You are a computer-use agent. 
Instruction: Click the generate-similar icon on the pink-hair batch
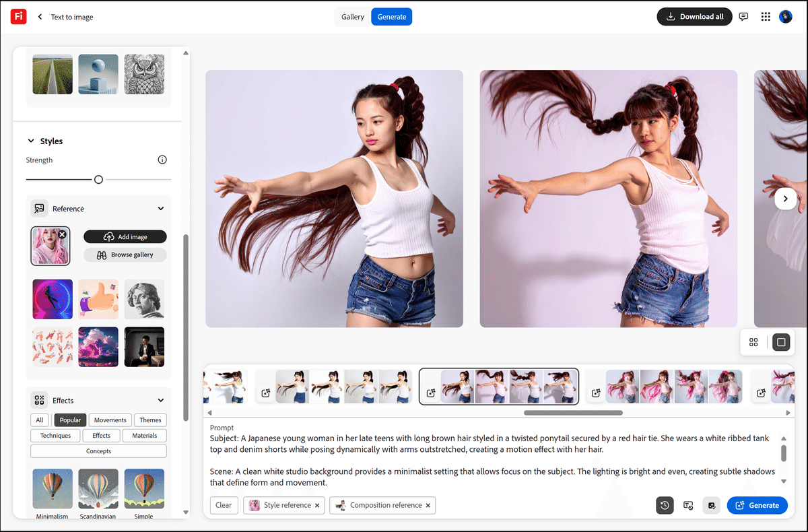coord(596,393)
